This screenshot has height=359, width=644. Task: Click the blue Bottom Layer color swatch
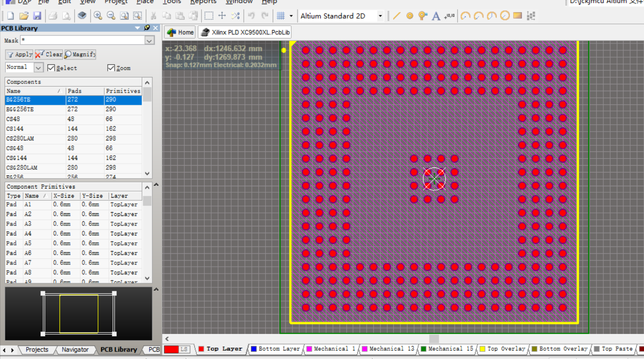(254, 349)
